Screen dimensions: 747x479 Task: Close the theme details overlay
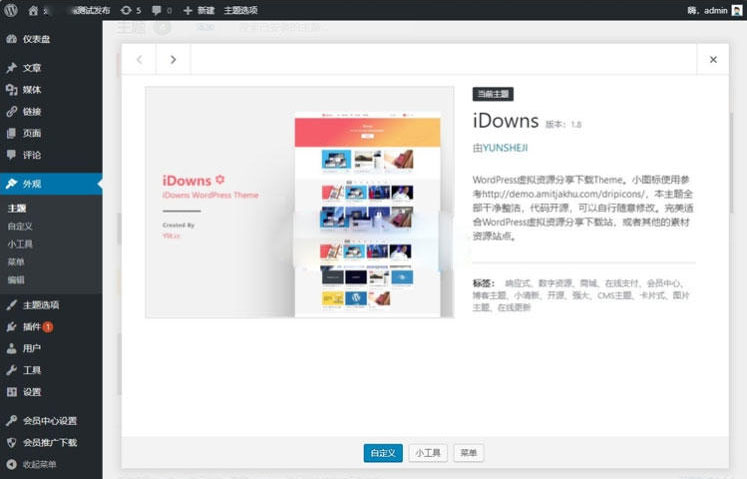(713, 59)
